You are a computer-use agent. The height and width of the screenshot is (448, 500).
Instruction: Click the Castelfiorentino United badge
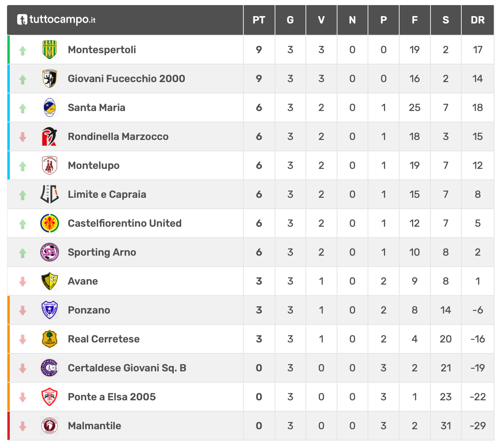50,223
